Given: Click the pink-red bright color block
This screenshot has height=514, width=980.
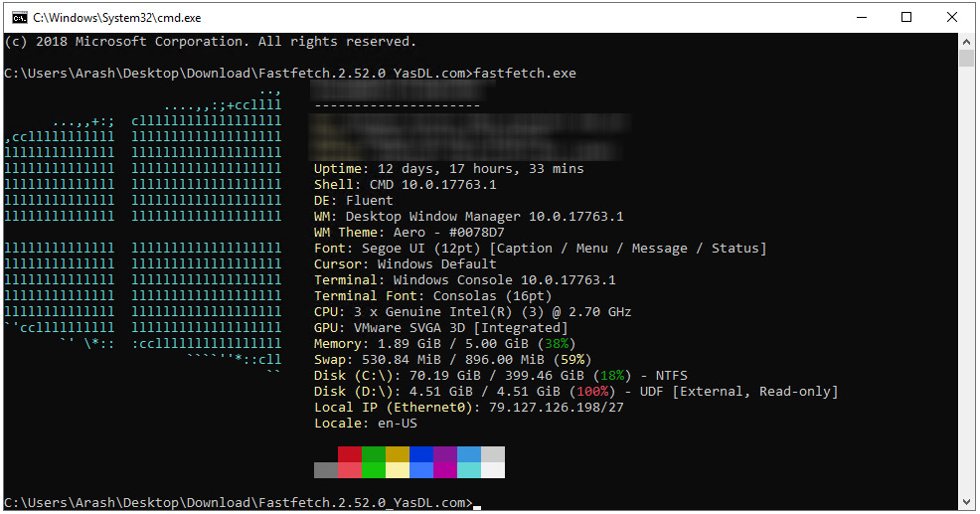Looking at the screenshot, I should pyautogui.click(x=350, y=470).
